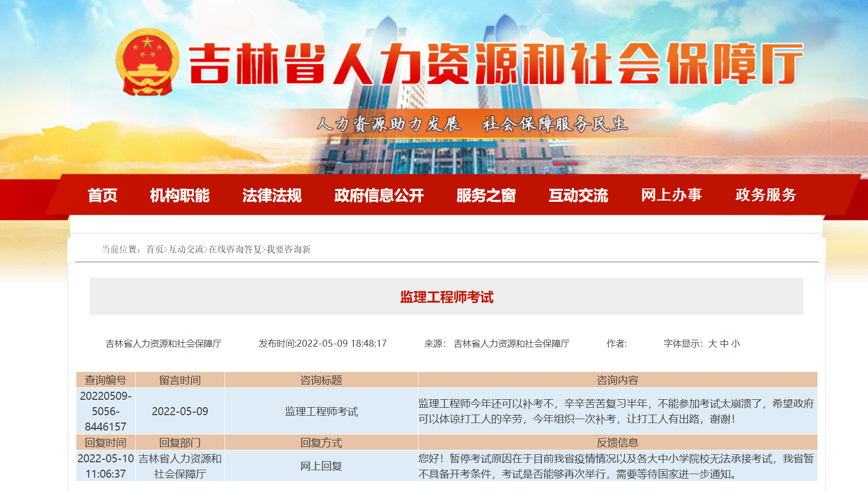Click the national emblem logo

pos(147,62)
